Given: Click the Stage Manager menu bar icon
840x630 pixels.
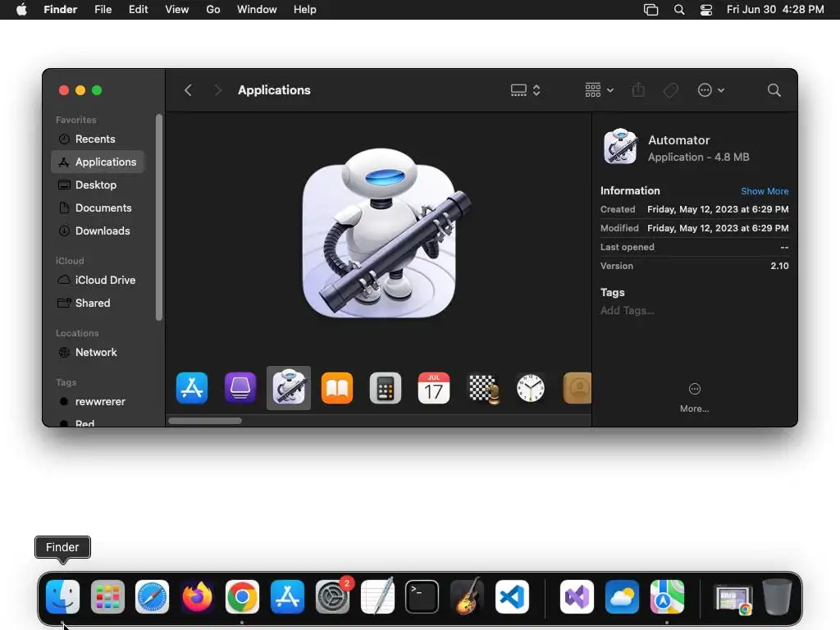Looking at the screenshot, I should 651,10.
